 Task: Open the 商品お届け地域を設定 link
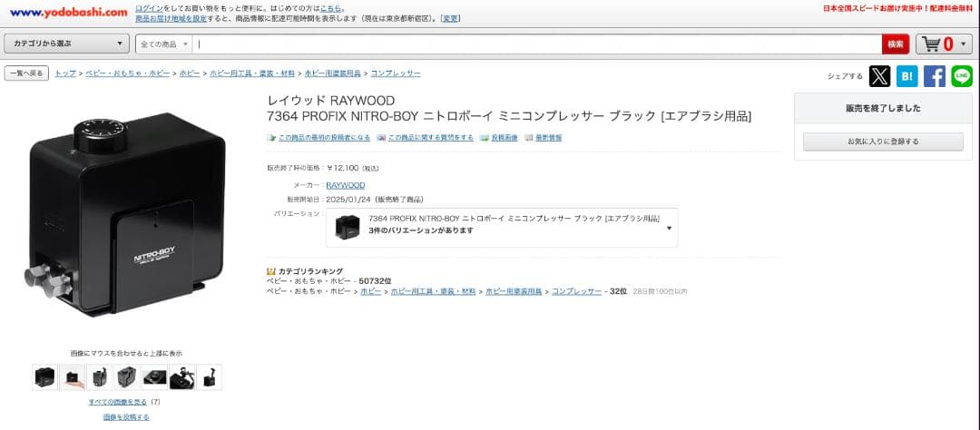(x=171, y=19)
